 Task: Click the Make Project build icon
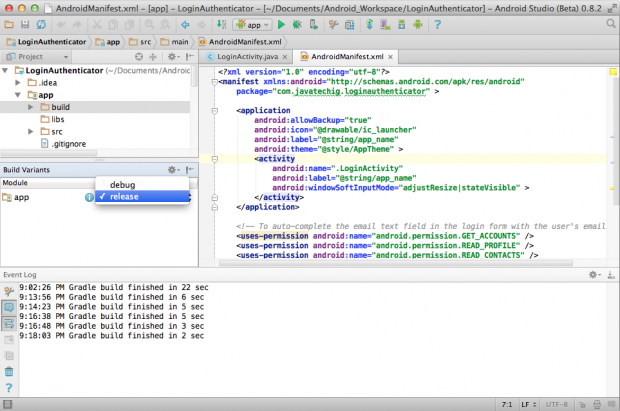[x=221, y=25]
